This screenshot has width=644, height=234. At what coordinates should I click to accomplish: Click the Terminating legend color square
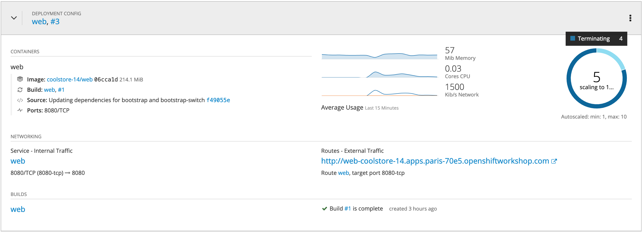click(x=572, y=38)
